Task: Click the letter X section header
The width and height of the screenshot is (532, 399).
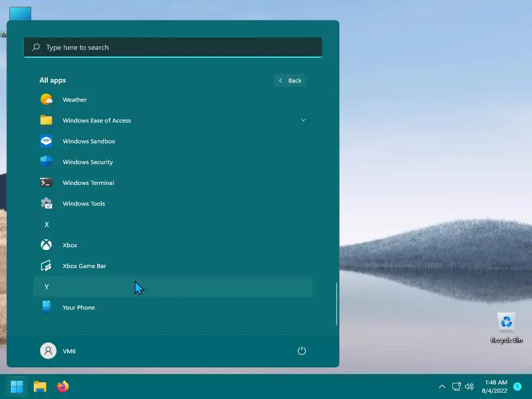Action: click(x=46, y=224)
